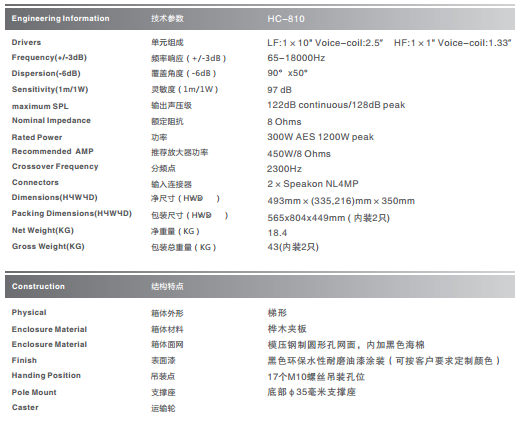Select the Physical row label
This screenshot has width=515, height=422.
click(x=29, y=312)
